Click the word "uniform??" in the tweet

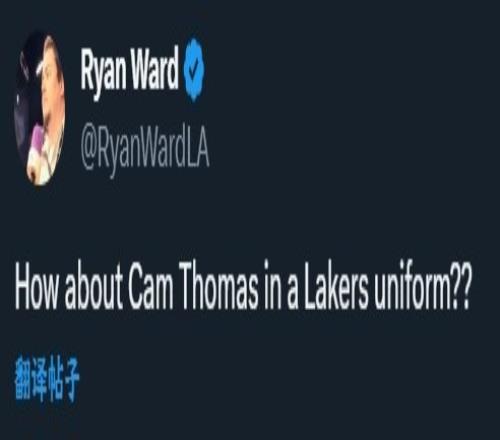coord(422,286)
